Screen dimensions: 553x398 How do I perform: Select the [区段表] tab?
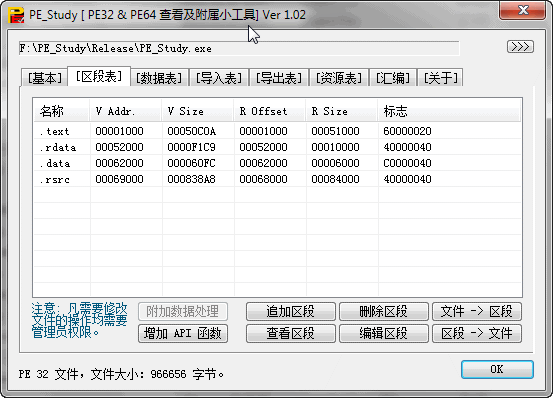pos(99,76)
